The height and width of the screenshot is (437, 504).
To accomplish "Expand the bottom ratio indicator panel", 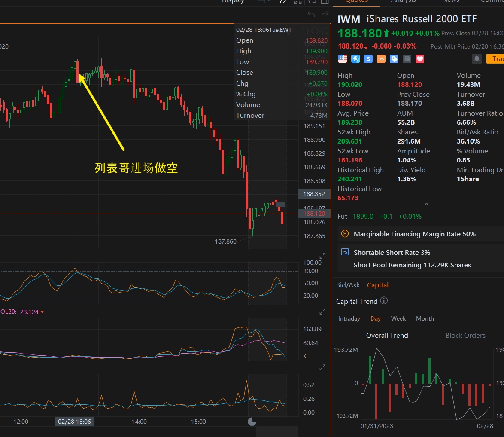I will [x=322, y=367].
